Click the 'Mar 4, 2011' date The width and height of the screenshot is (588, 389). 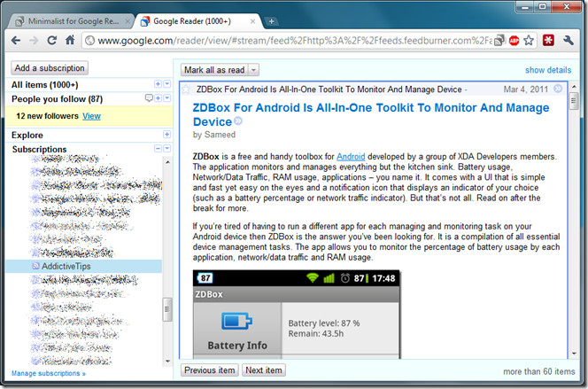pyautogui.click(x=525, y=89)
